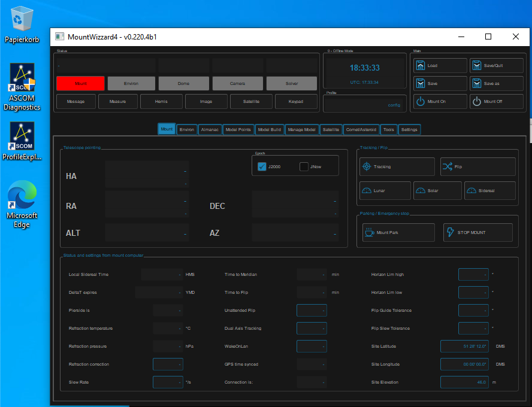Click the WakeOnLan field
The width and height of the screenshot is (532, 407).
coord(312,347)
